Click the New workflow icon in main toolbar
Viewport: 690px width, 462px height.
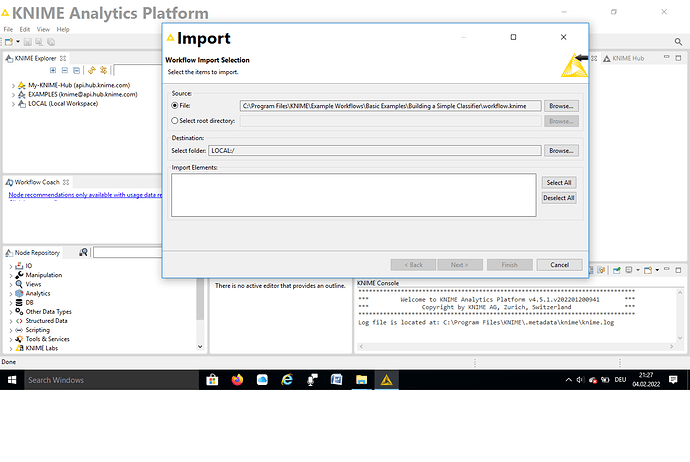[x=9, y=42]
